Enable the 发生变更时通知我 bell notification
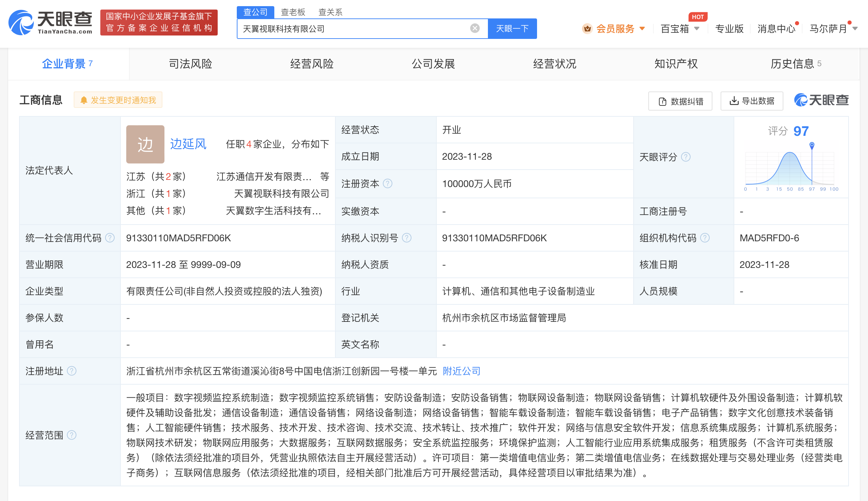The image size is (868, 501). pos(118,100)
